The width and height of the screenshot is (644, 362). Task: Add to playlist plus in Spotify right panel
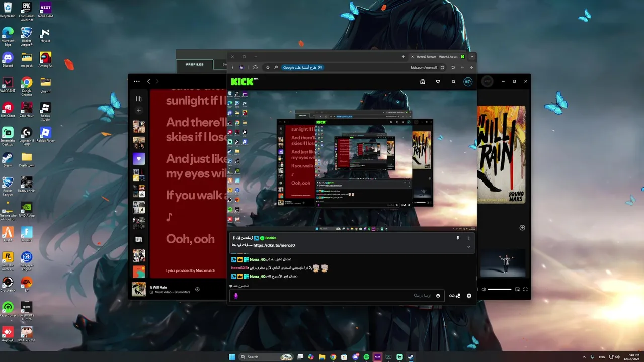pos(522,228)
